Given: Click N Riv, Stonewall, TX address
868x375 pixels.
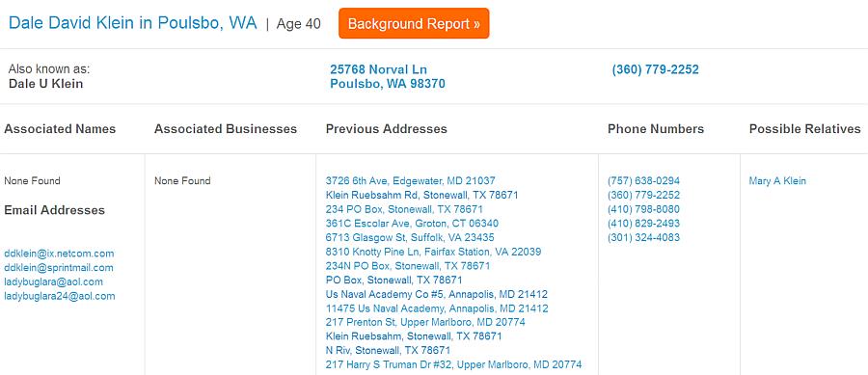Looking at the screenshot, I should click(388, 351).
